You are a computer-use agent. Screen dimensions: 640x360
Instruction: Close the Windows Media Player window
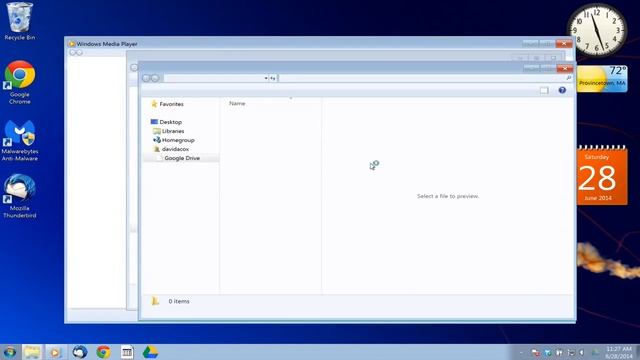tap(564, 43)
